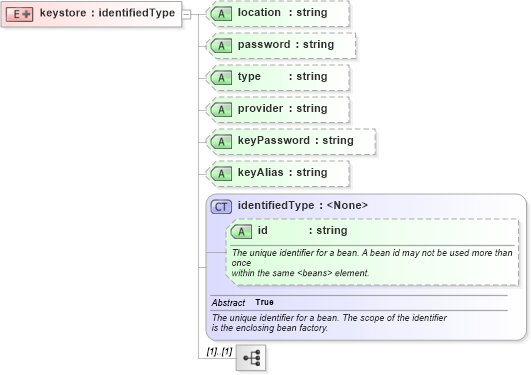The height and width of the screenshot is (375, 531).
Task: Click the attribute icon beside keyAlias
Action: pyautogui.click(x=221, y=173)
